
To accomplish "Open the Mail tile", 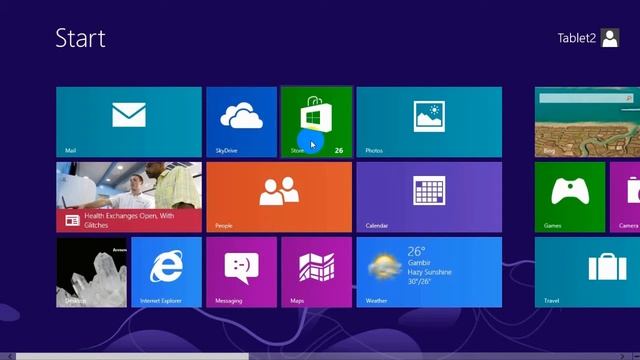I will click(x=129, y=122).
